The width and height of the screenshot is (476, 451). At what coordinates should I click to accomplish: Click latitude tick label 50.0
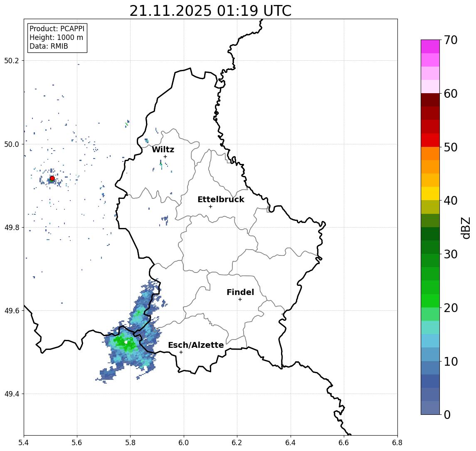tap(12, 144)
